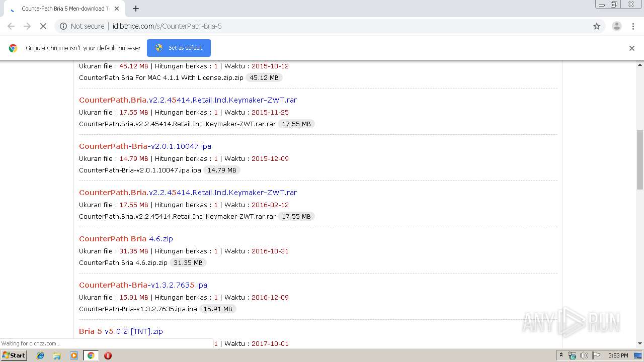Screen dimensions: 644x362
Task: Switch to Chrome in the taskbar
Action: [x=91, y=355]
